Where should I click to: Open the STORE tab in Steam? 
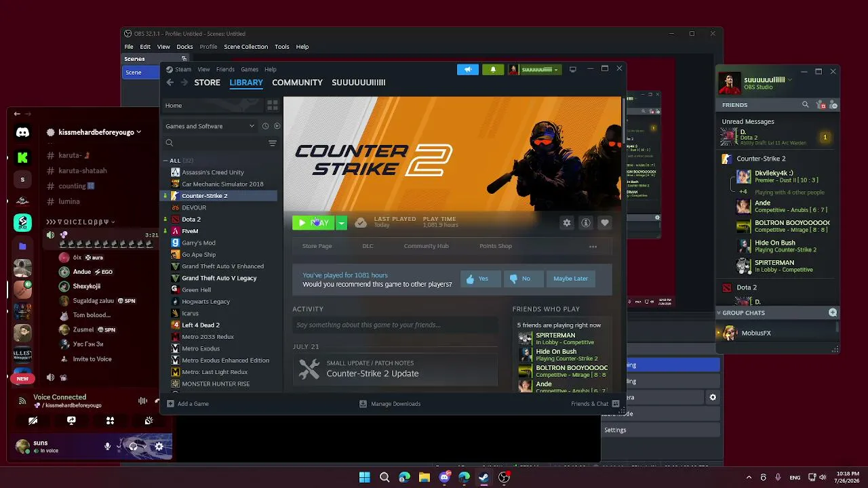pyautogui.click(x=208, y=83)
